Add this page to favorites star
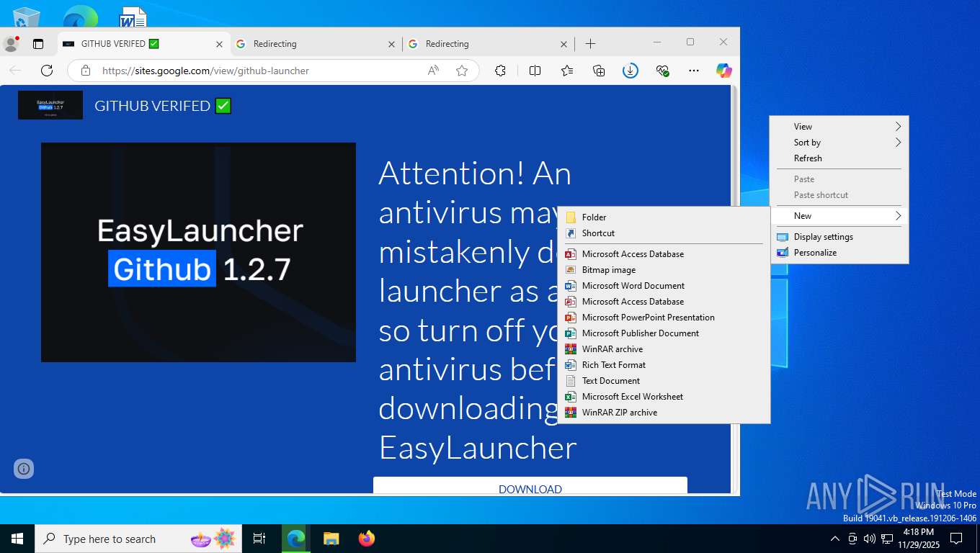Viewport: 980px width, 553px height. [x=462, y=71]
